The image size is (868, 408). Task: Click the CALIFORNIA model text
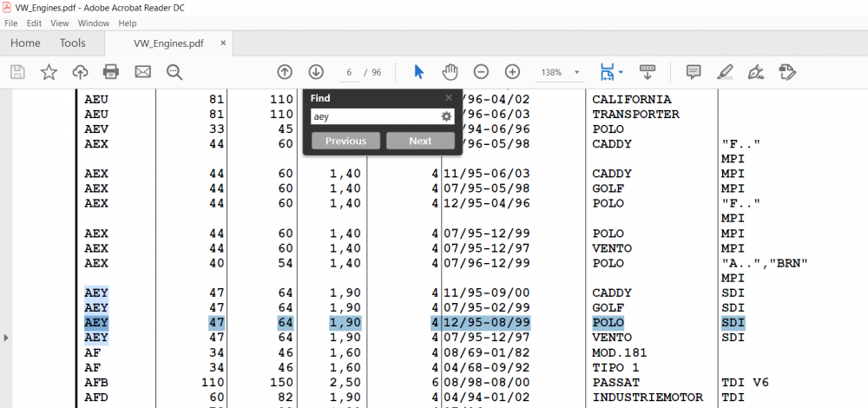tap(632, 100)
